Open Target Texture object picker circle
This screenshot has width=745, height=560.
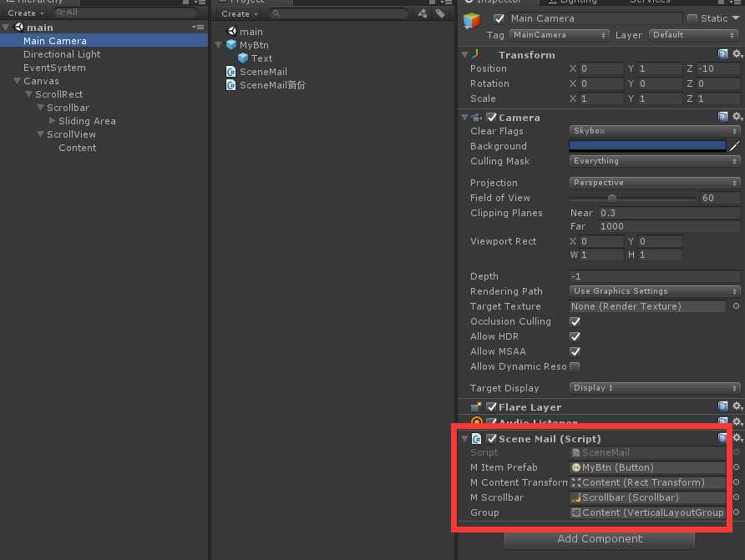[736, 306]
